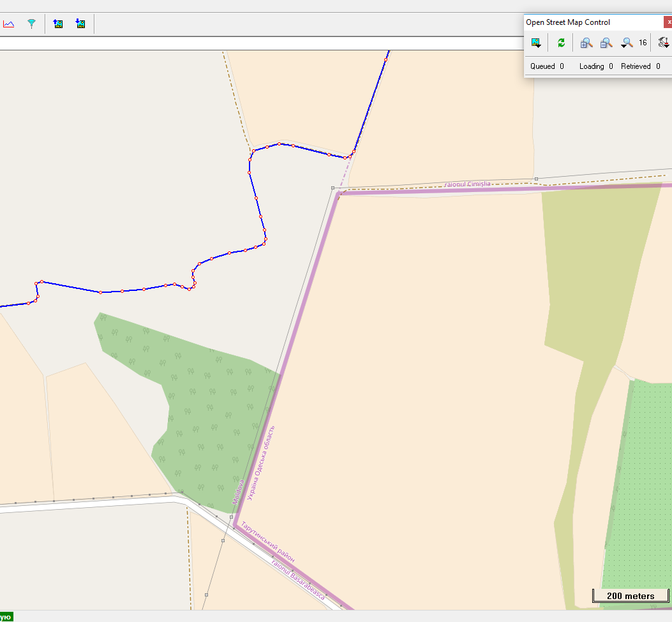Click the Moldova border label

click(238, 492)
